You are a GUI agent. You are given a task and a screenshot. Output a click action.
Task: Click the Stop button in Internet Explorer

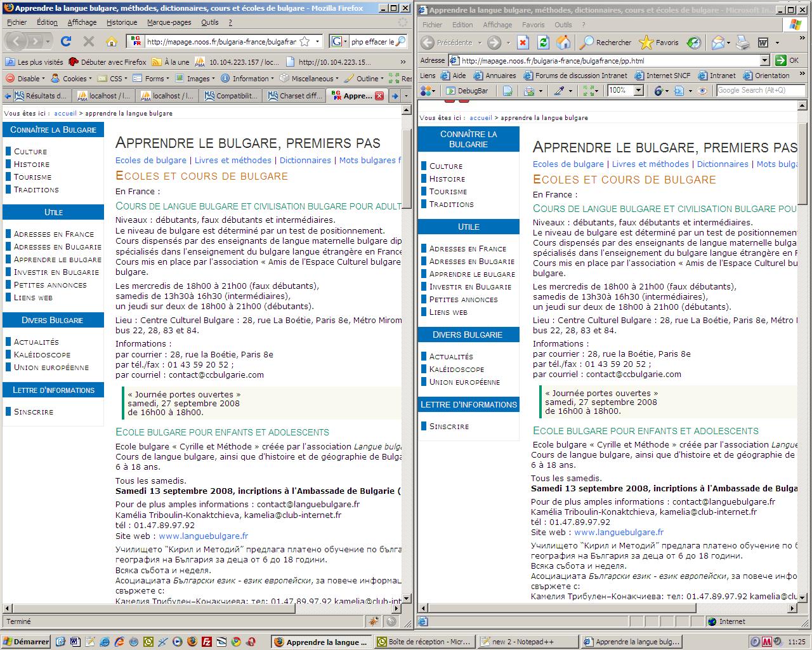pos(523,43)
